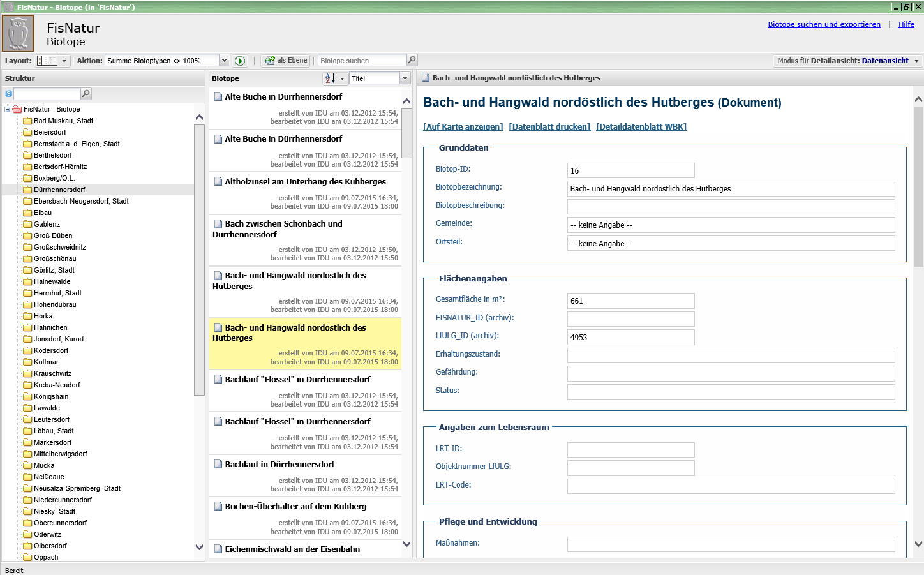Click the Gemeinde field '-- keine Angabe --'
This screenshot has width=924, height=575.
pos(731,225)
